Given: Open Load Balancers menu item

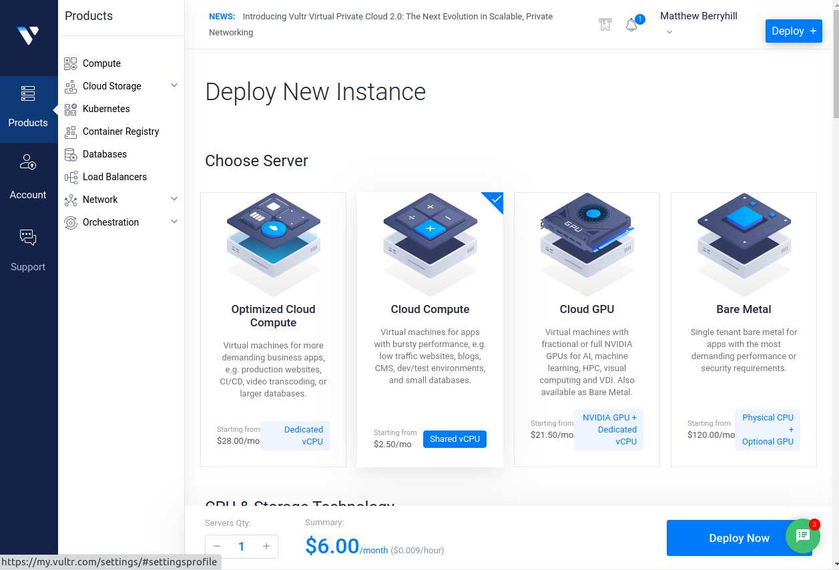Looking at the screenshot, I should (x=115, y=177).
